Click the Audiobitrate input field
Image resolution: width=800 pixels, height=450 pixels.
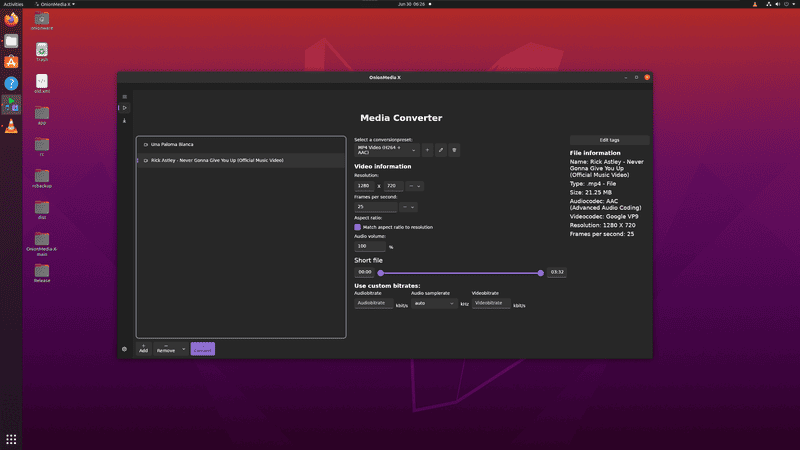pyautogui.click(x=374, y=303)
